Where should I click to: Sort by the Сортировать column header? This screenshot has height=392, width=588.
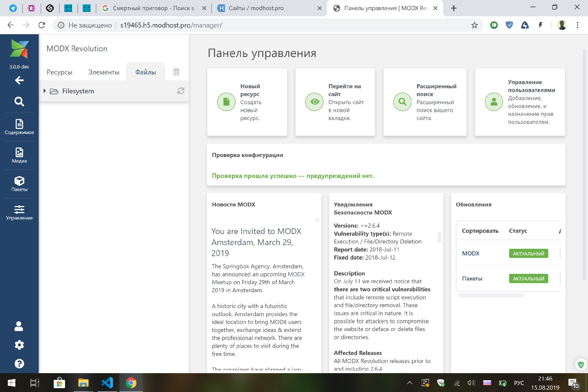(x=480, y=231)
